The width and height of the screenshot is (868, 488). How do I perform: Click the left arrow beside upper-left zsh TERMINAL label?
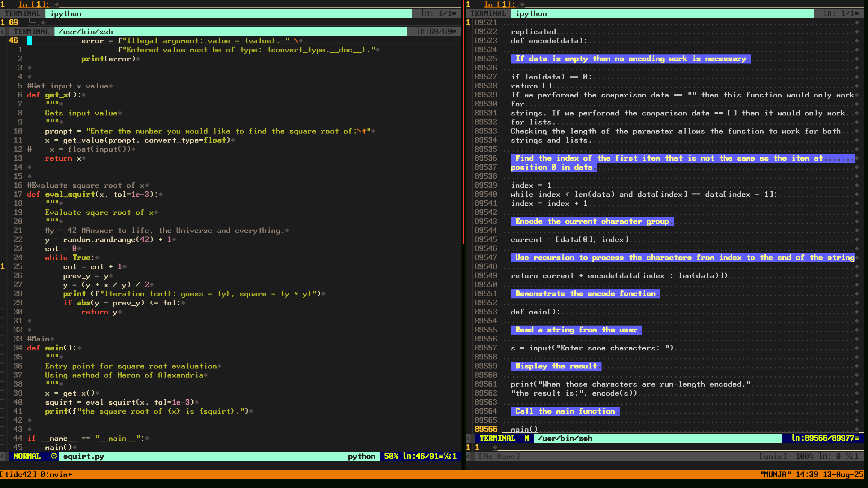(x=3, y=32)
